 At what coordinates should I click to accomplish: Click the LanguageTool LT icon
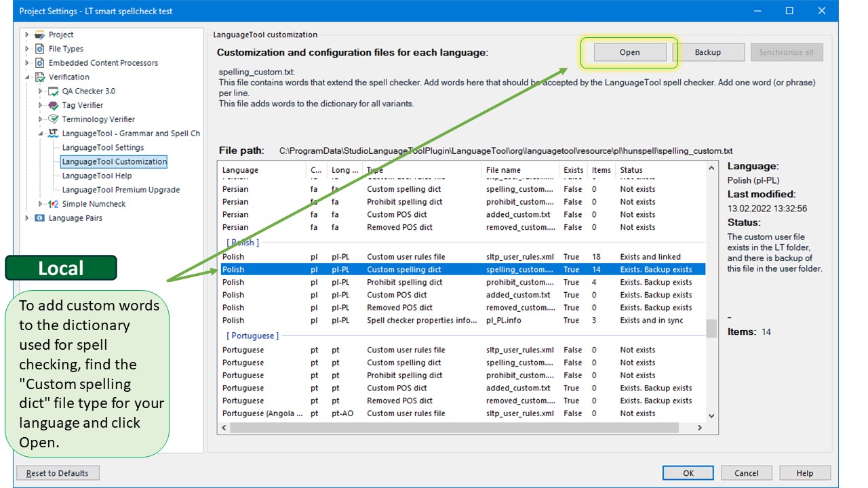54,134
